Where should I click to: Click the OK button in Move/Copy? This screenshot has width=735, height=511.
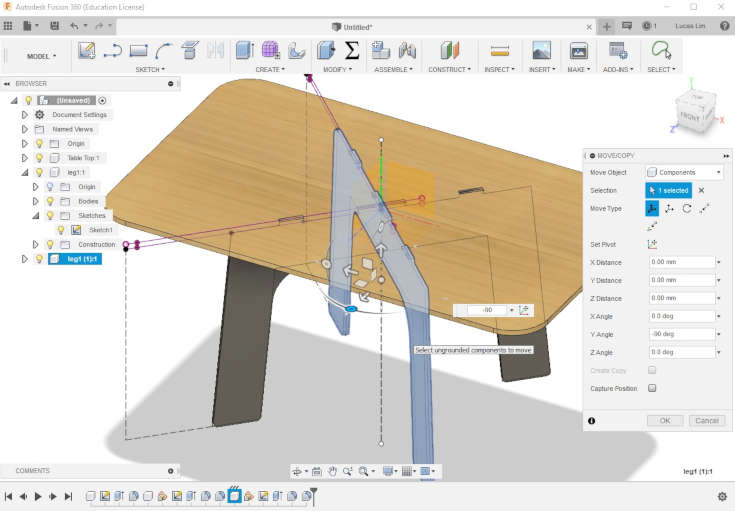(x=664, y=421)
